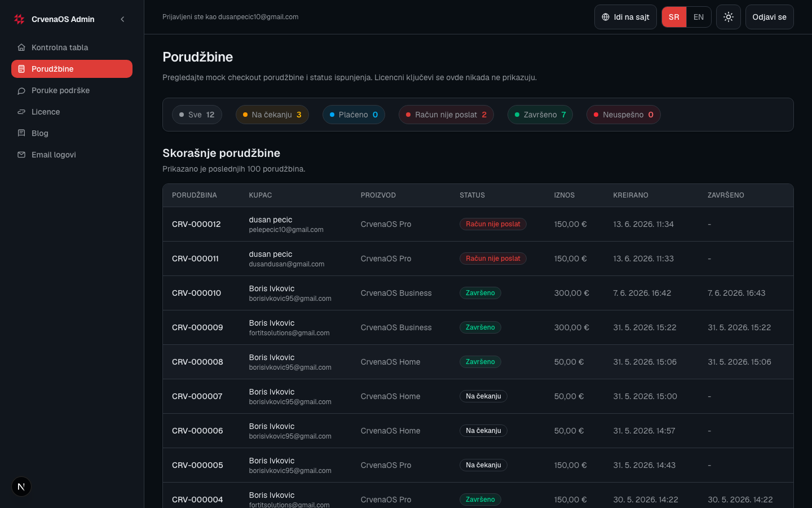
Task: Click KREIRANO column header
Action: [630, 195]
